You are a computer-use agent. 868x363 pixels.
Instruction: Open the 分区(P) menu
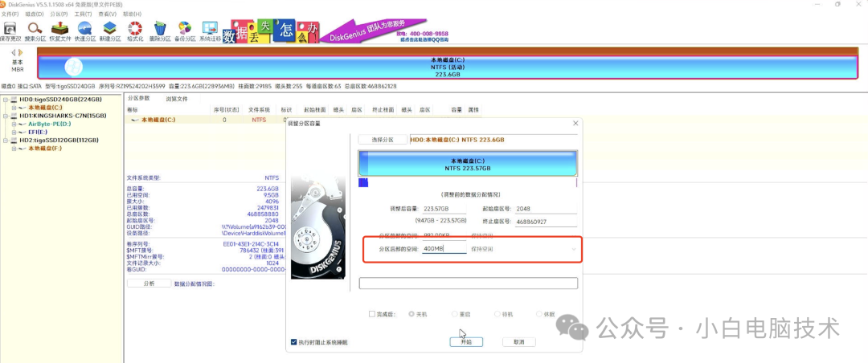pos(59,14)
